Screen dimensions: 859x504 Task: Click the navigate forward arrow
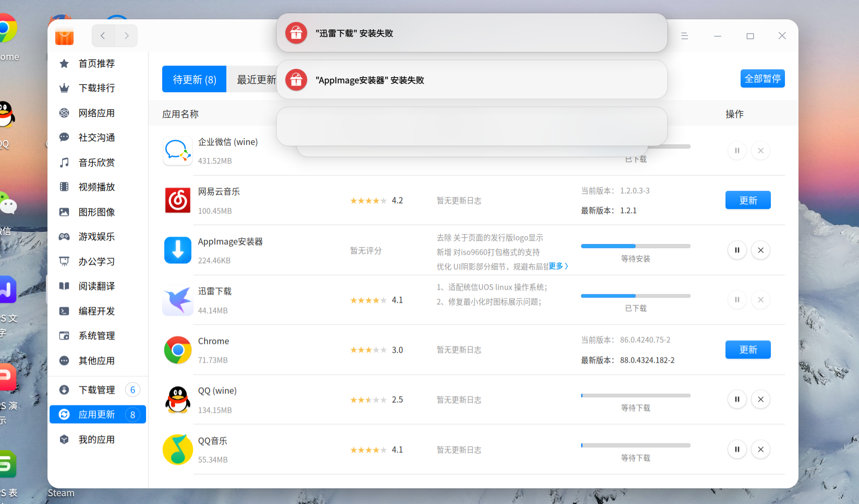[126, 35]
